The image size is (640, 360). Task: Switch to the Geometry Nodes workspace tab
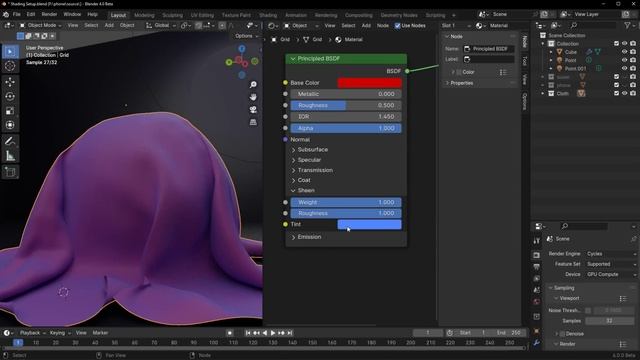(x=399, y=15)
